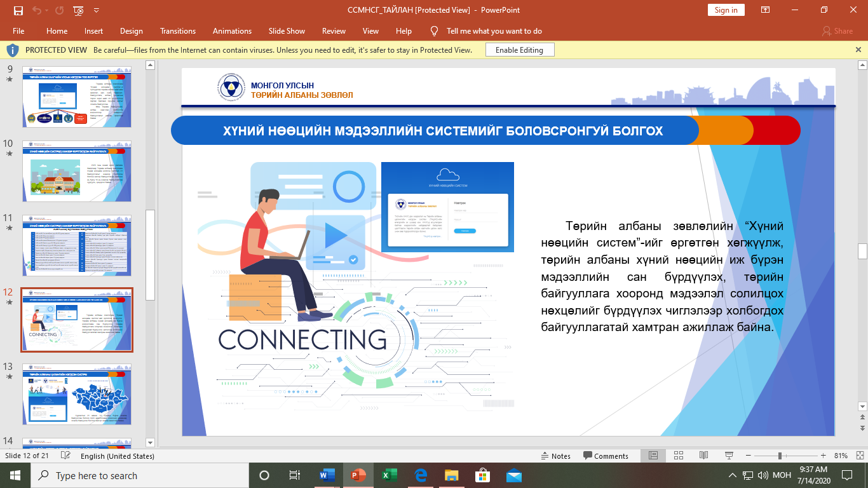
Task: Open the File menu
Action: click(18, 31)
